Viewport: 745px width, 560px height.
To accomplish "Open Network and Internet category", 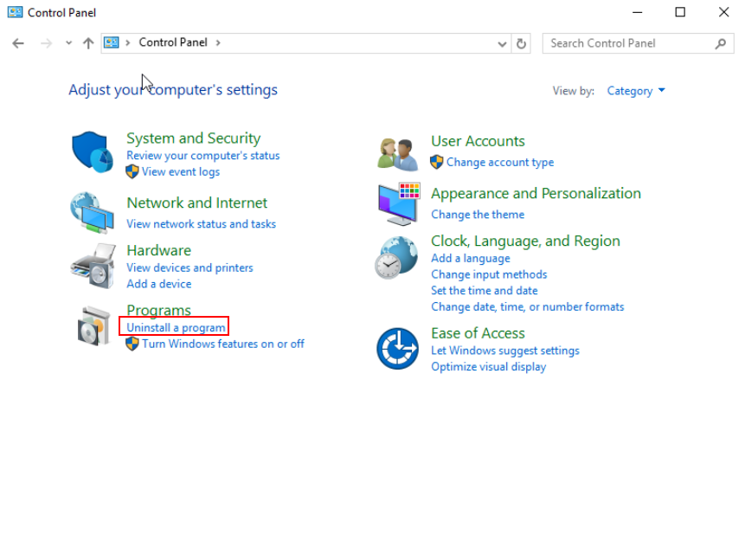I will click(x=196, y=203).
